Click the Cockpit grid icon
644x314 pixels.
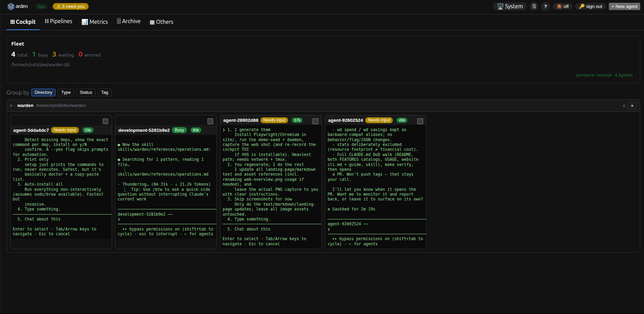tap(12, 22)
